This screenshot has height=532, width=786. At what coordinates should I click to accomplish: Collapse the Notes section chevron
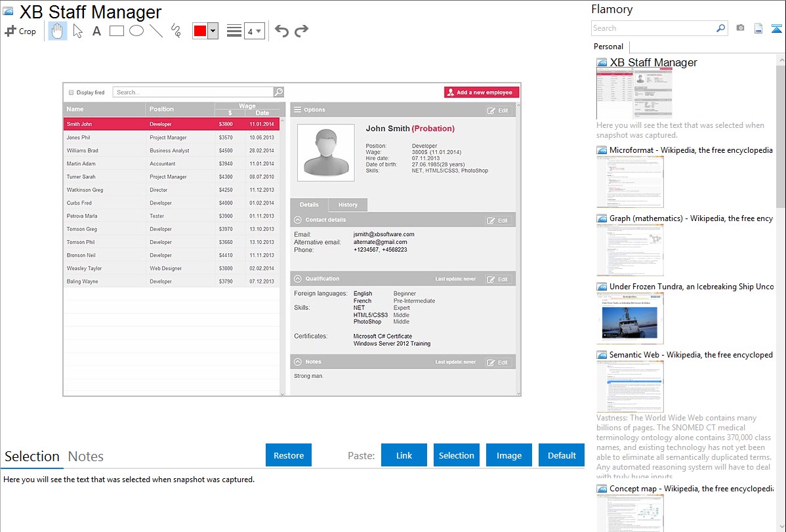(298, 361)
